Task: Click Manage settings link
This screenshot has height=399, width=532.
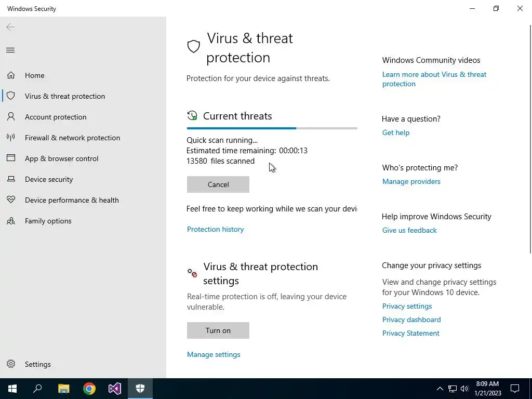Action: pyautogui.click(x=214, y=354)
